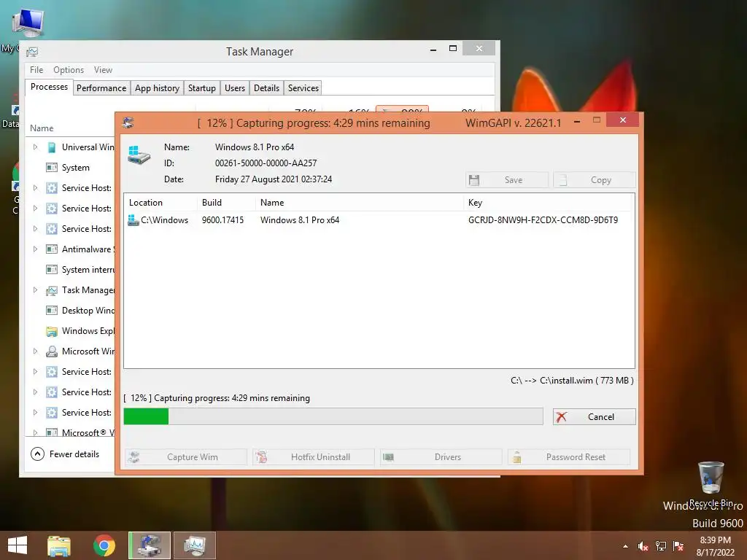This screenshot has width=747, height=560.
Task: Click the Microsoft Win user process icon
Action: tap(52, 351)
